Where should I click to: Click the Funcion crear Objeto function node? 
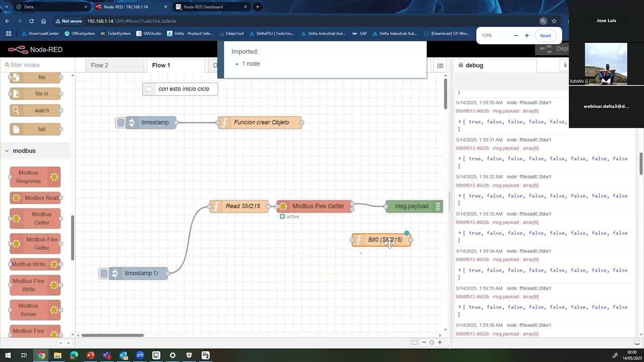[260, 122]
